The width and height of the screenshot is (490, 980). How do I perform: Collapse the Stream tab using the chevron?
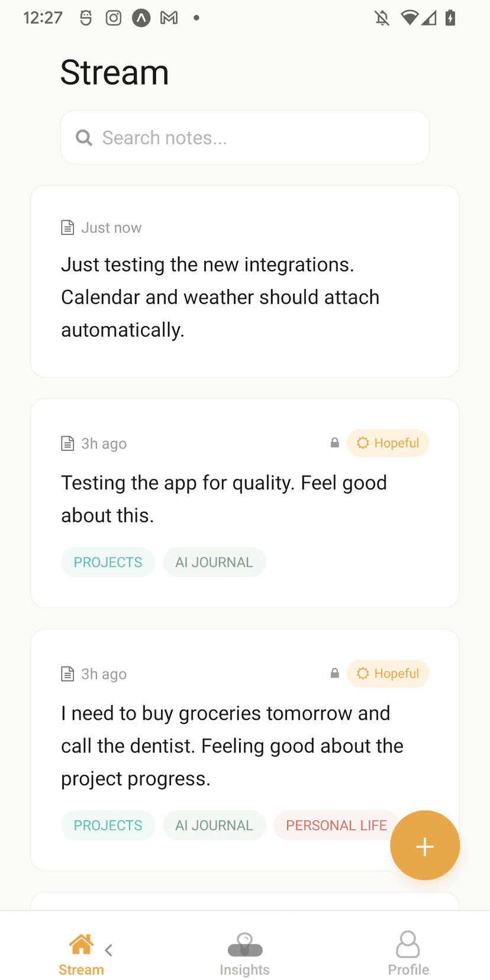click(108, 950)
